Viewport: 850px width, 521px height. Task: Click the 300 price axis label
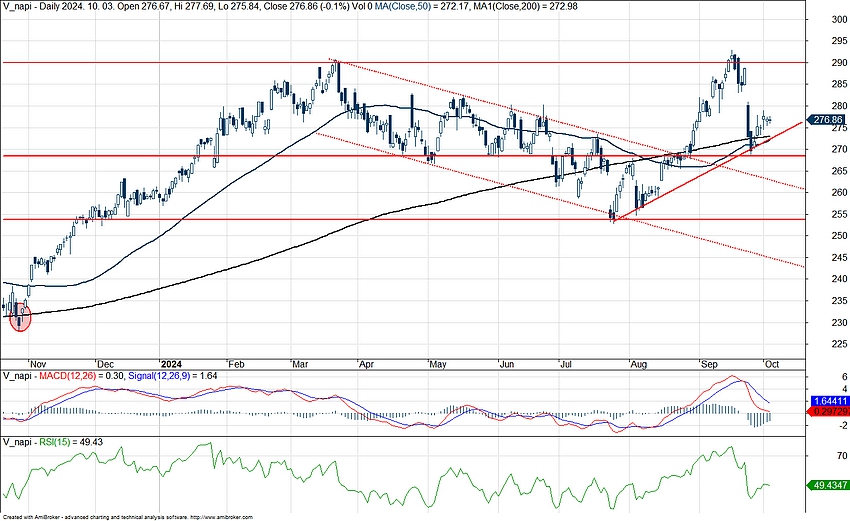click(839, 20)
